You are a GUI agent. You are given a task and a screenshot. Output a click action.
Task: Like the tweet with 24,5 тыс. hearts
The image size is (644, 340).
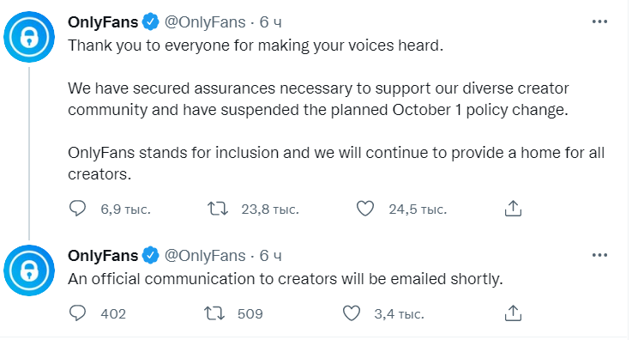click(364, 209)
